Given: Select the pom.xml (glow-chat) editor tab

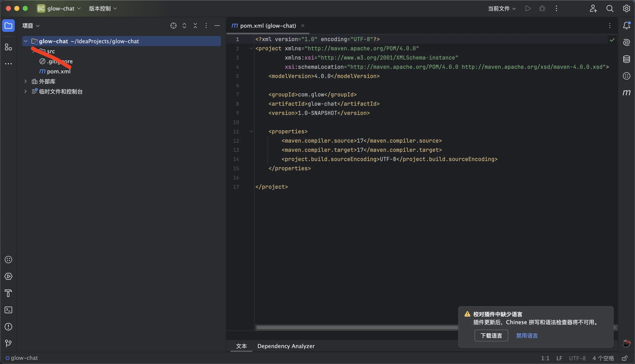Looking at the screenshot, I should click(x=268, y=26).
